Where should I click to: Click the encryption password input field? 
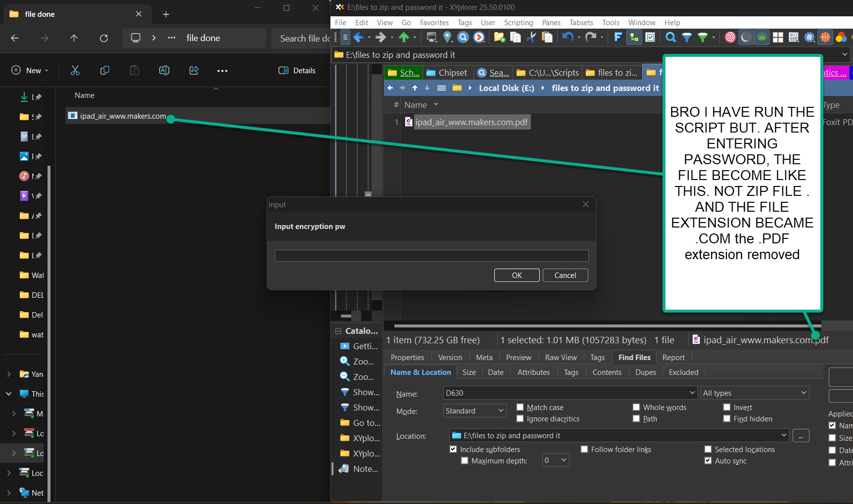click(431, 256)
